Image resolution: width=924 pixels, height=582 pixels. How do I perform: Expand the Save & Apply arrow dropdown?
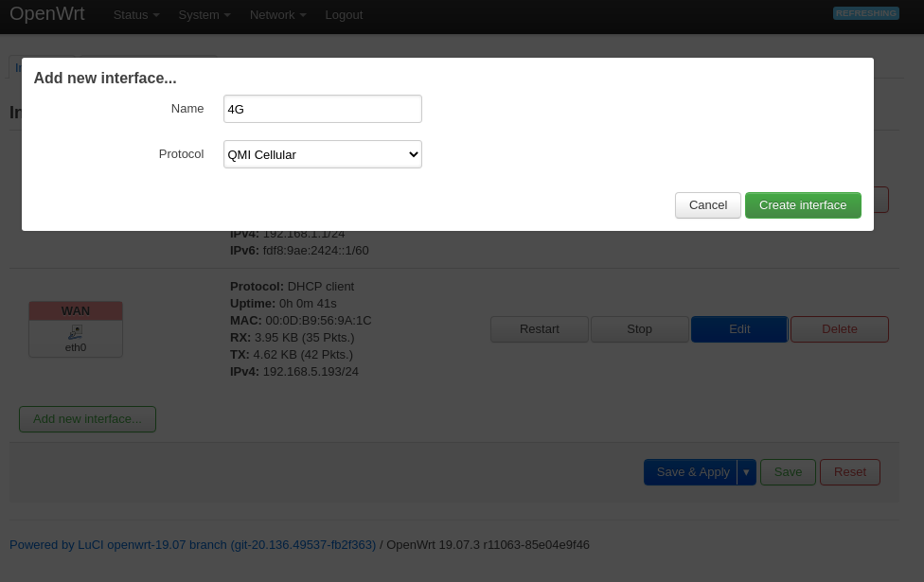tap(746, 471)
